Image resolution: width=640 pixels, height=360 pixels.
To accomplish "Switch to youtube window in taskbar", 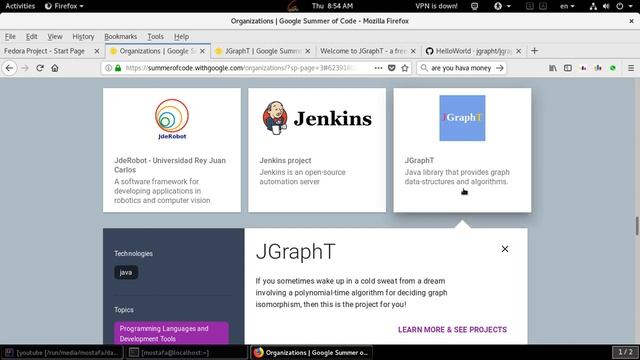I will pyautogui.click(x=63, y=352).
